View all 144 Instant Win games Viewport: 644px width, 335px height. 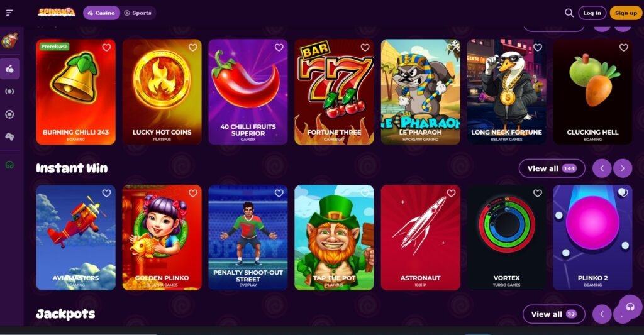point(552,168)
